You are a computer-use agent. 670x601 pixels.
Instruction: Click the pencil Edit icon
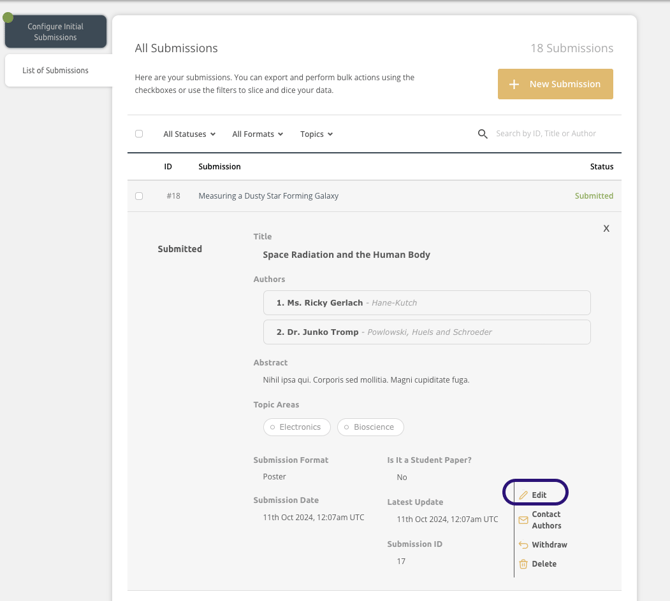pyautogui.click(x=523, y=495)
